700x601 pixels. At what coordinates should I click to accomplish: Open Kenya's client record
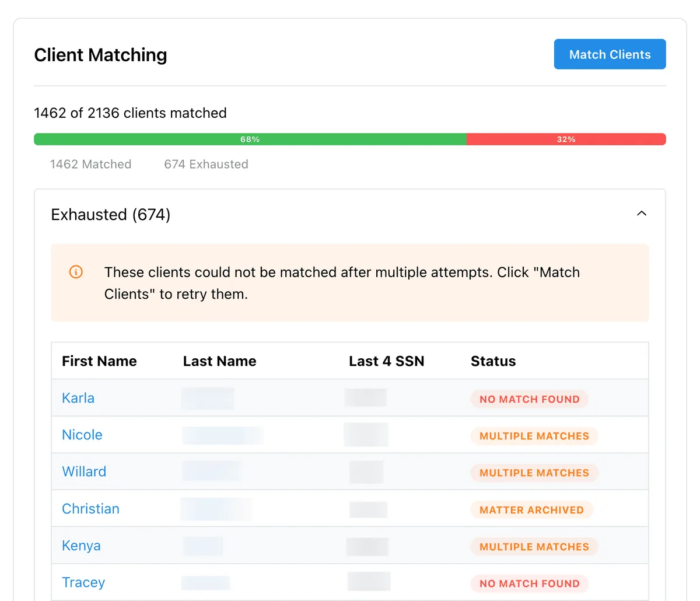(x=81, y=546)
